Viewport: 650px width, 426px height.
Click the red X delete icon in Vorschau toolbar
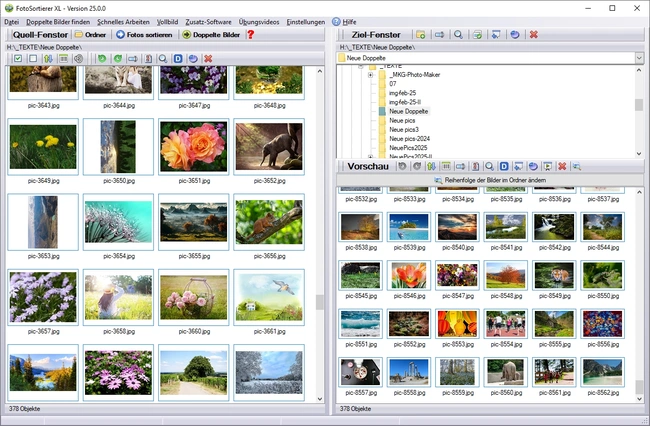click(x=562, y=166)
